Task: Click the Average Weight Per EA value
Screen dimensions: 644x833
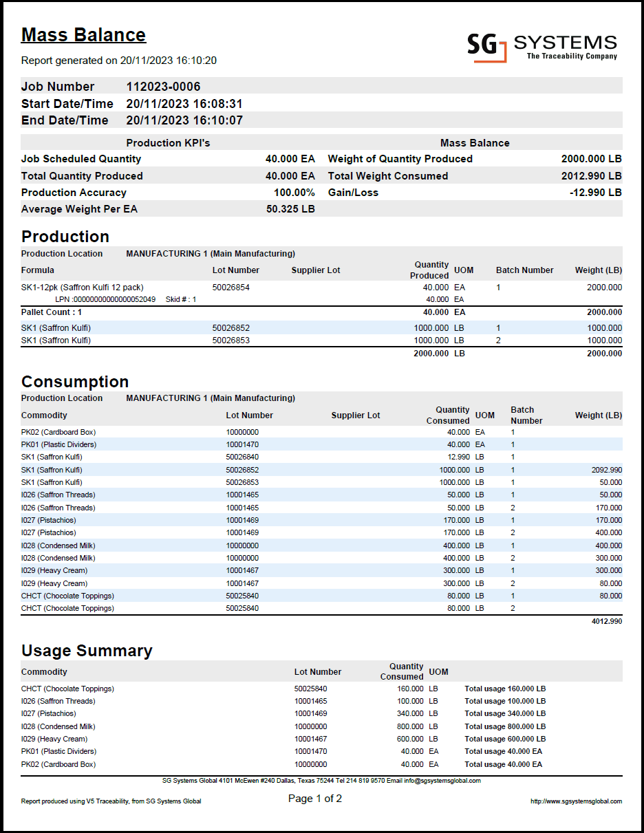Action: (290, 209)
